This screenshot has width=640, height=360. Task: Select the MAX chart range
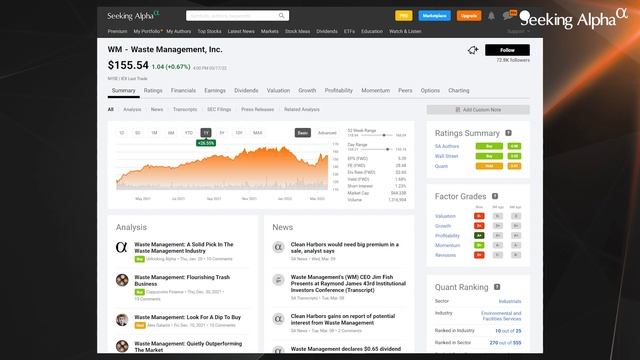pyautogui.click(x=258, y=133)
